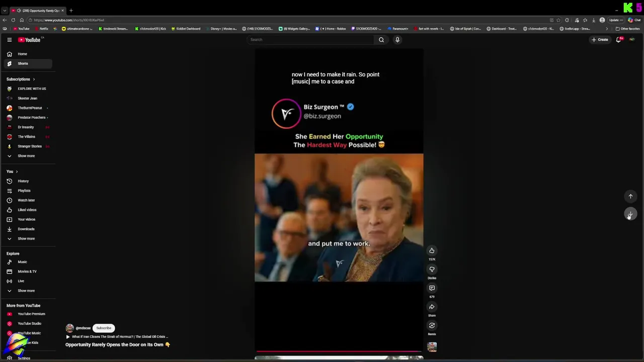Open Predator Poachers channel
This screenshot has height=362, width=644.
tap(28, 117)
